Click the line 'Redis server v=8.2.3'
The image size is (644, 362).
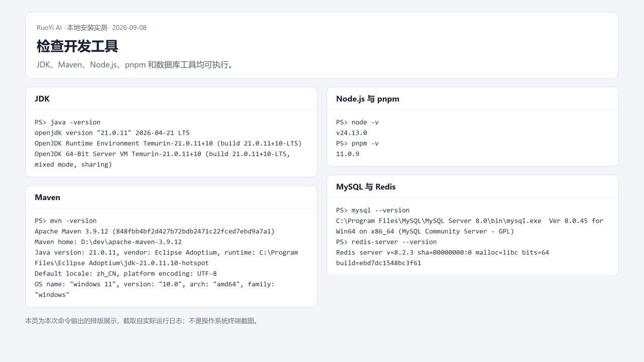(x=442, y=252)
